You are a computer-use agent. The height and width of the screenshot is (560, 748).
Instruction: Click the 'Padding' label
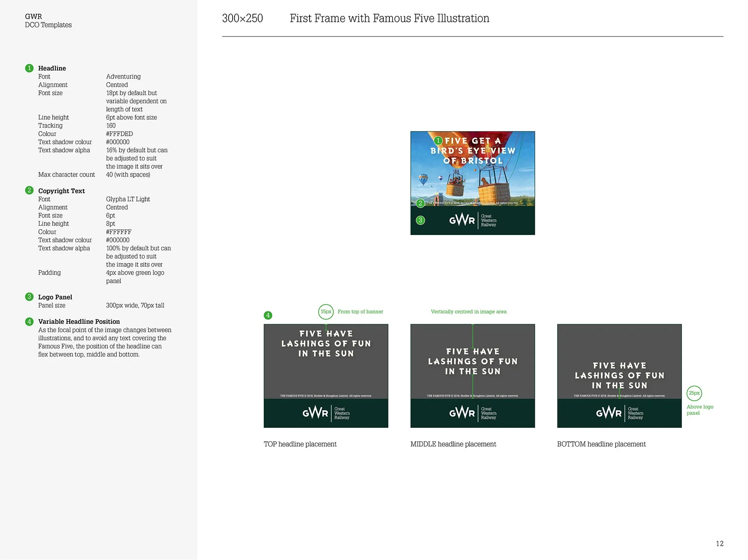click(x=49, y=273)
